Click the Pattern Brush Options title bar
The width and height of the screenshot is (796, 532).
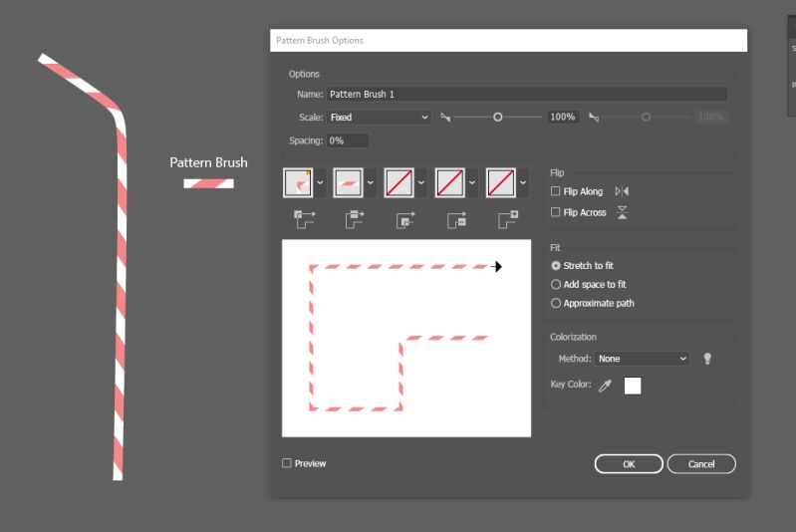pyautogui.click(x=508, y=40)
